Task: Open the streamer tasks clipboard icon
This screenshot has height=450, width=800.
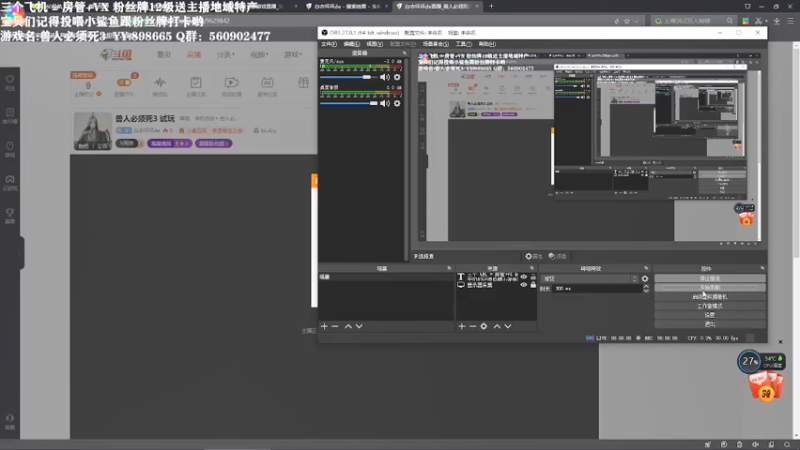Action: click(195, 83)
